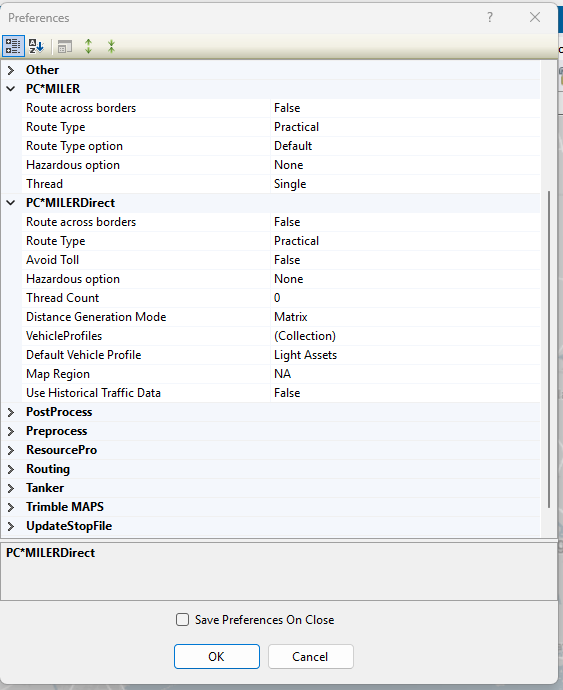The width and height of the screenshot is (563, 690).
Task: Collapse all categories with inward arrows icon
Action: 111,46
